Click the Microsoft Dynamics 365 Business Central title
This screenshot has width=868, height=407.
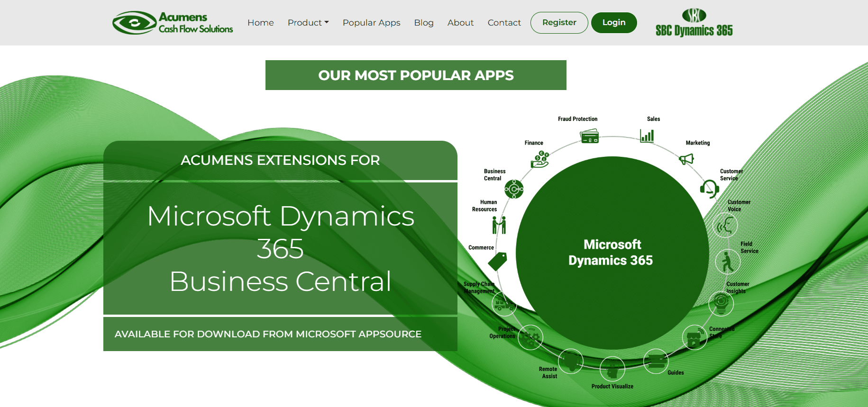[x=280, y=248]
